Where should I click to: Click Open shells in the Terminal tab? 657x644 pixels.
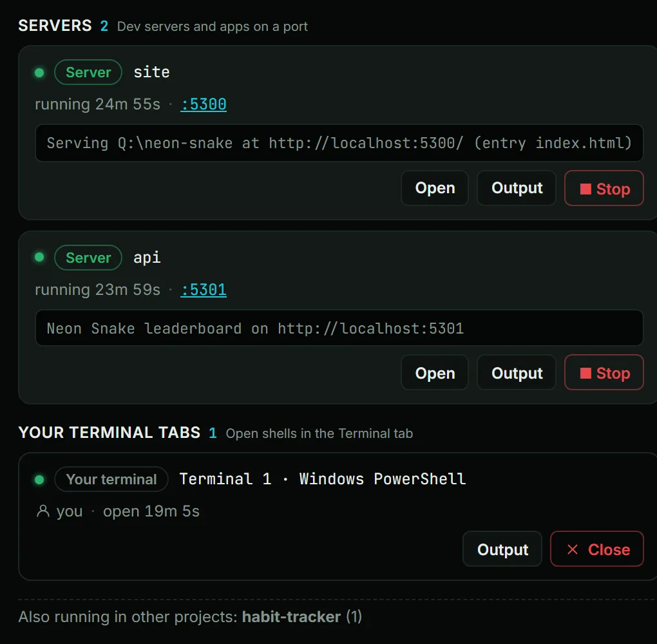(x=319, y=433)
